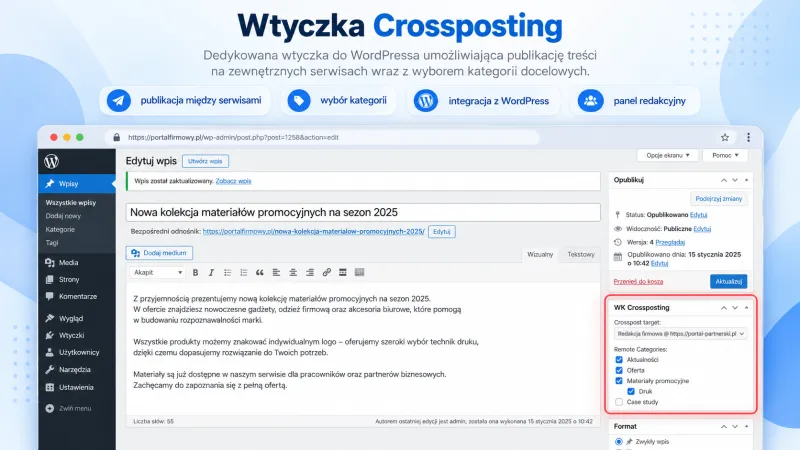This screenshot has width=800, height=450.
Task: Click the telegram icon for publikacja między serwisami
Action: (119, 101)
